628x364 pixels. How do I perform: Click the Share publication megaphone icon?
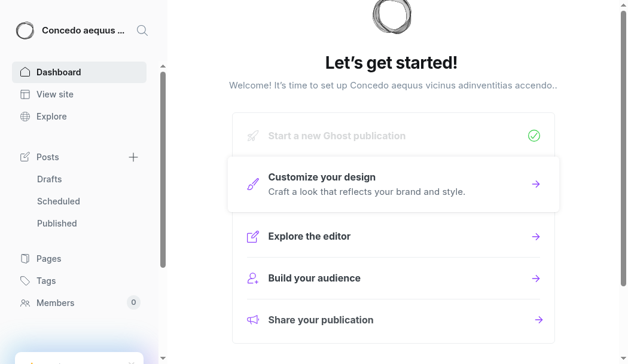[x=253, y=320]
